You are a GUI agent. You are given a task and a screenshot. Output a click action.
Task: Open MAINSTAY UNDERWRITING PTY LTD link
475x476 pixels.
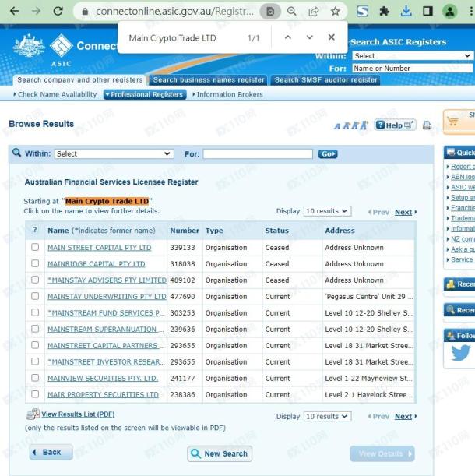tap(107, 297)
